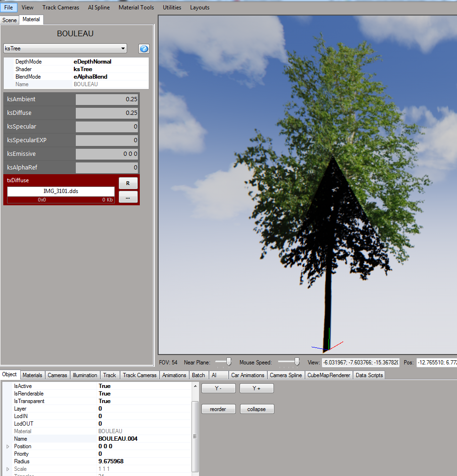Screen dimensions: 457x476
Task: Expand the Scale property row
Action: coord(8,469)
